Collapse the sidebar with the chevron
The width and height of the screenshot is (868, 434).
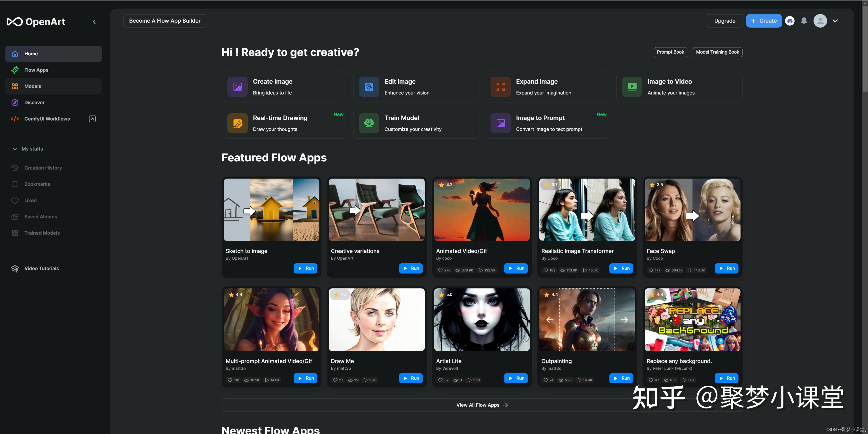tap(94, 22)
